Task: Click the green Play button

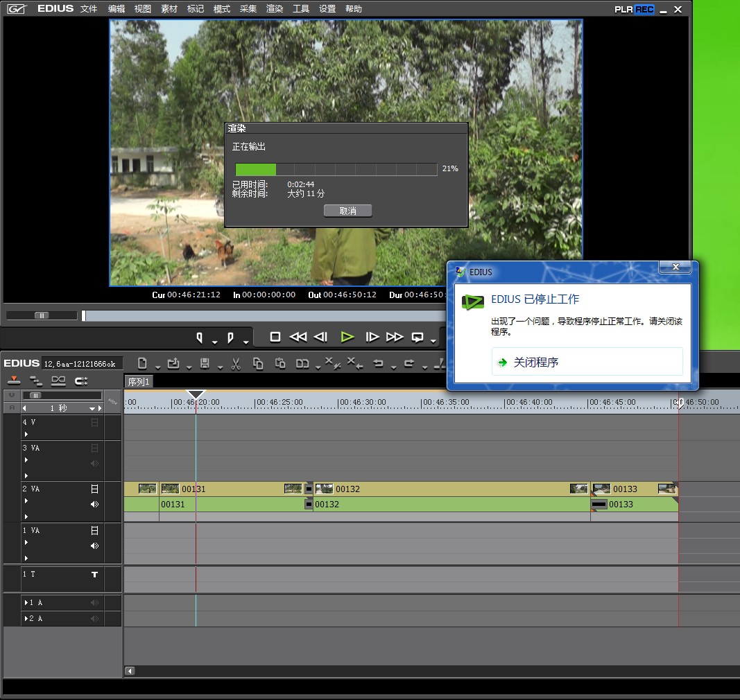Action: (347, 337)
